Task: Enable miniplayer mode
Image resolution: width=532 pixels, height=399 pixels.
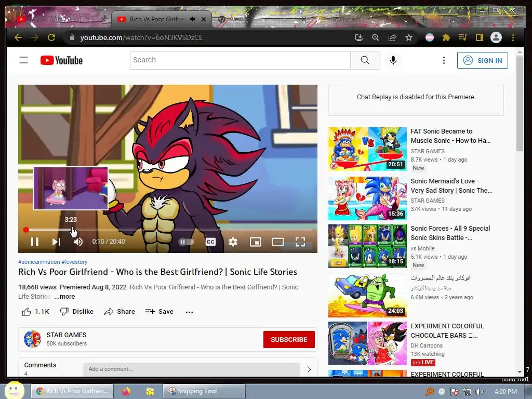Action: [256, 242]
